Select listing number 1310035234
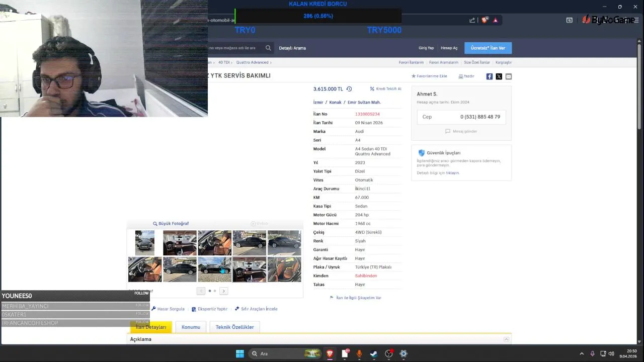 coord(367,114)
